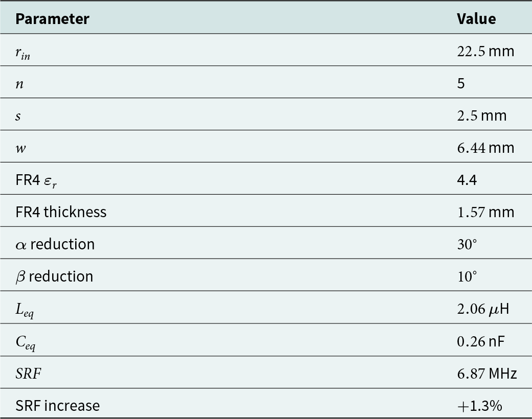Screen dimensions: 532x419
Task: Select the n parameter row label
Action: 19,84
